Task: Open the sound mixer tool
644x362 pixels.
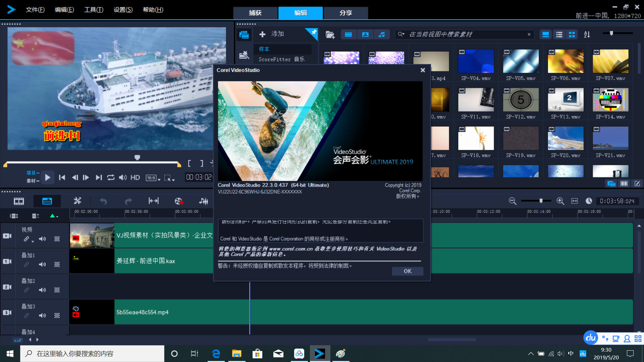Action: [x=204, y=201]
